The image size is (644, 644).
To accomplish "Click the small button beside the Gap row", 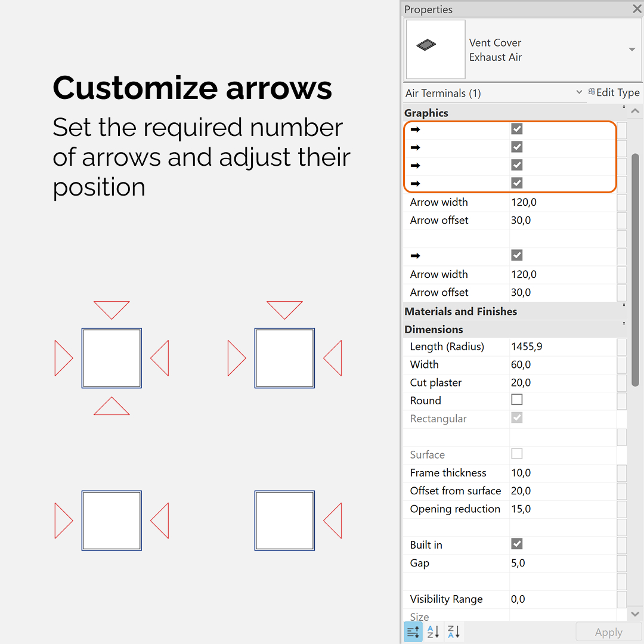I will point(621,563).
